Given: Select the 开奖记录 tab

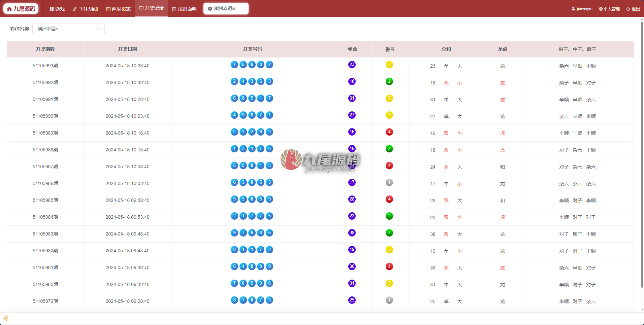Looking at the screenshot, I should pos(151,8).
